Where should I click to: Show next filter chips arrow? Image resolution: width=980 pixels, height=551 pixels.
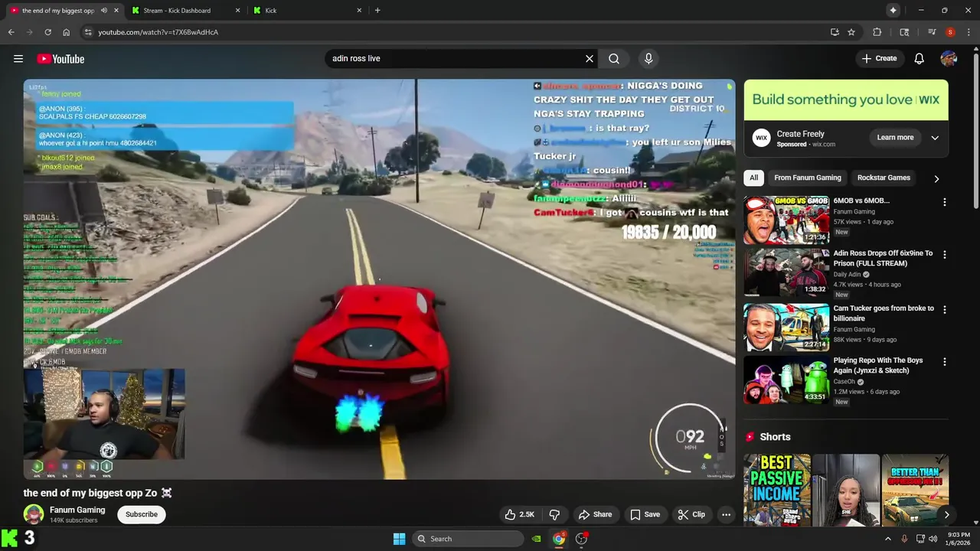point(936,178)
